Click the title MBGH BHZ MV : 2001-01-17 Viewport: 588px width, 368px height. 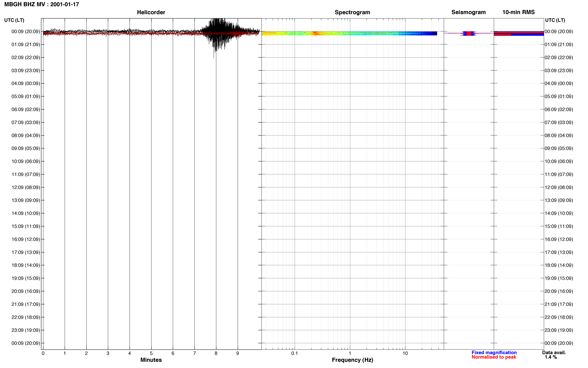[42, 4]
